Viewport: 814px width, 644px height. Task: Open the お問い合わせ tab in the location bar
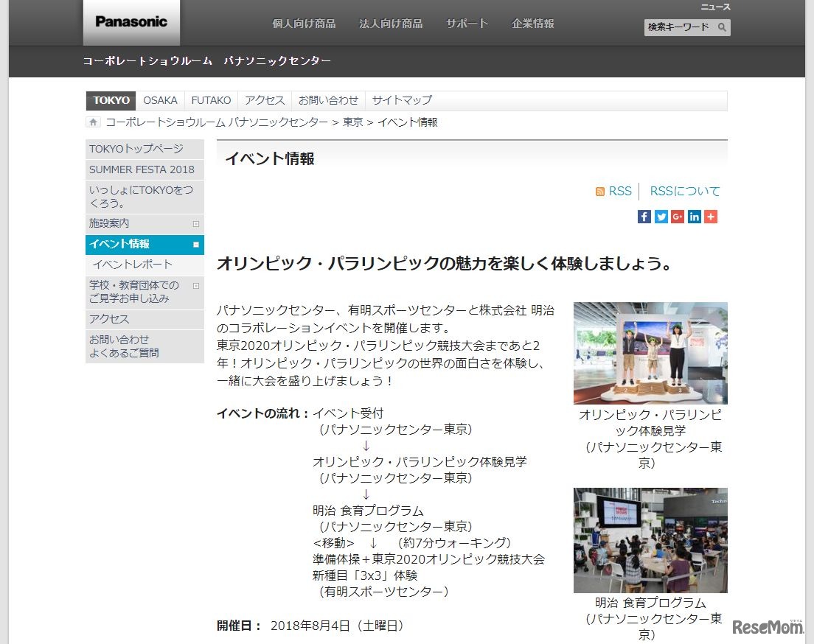tap(329, 100)
